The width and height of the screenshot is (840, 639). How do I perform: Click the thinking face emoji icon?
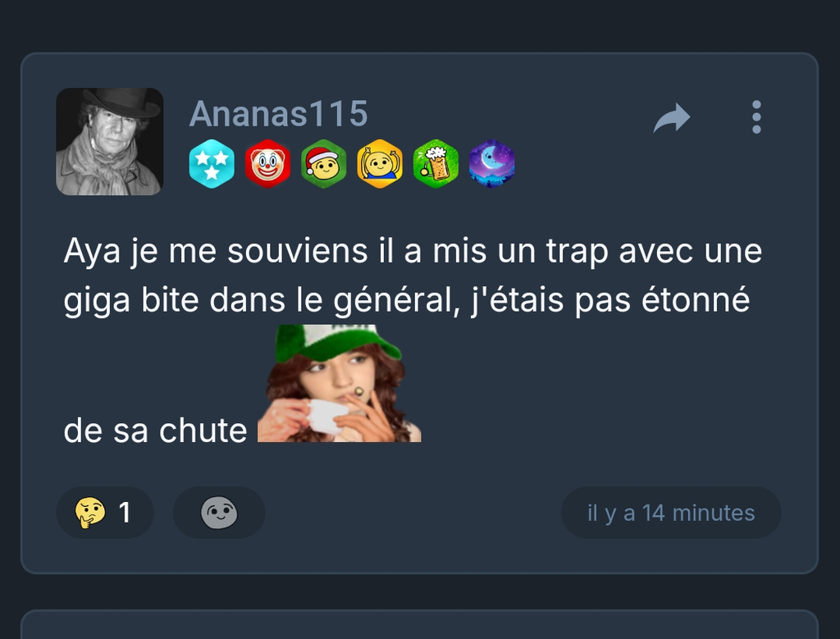click(90, 513)
